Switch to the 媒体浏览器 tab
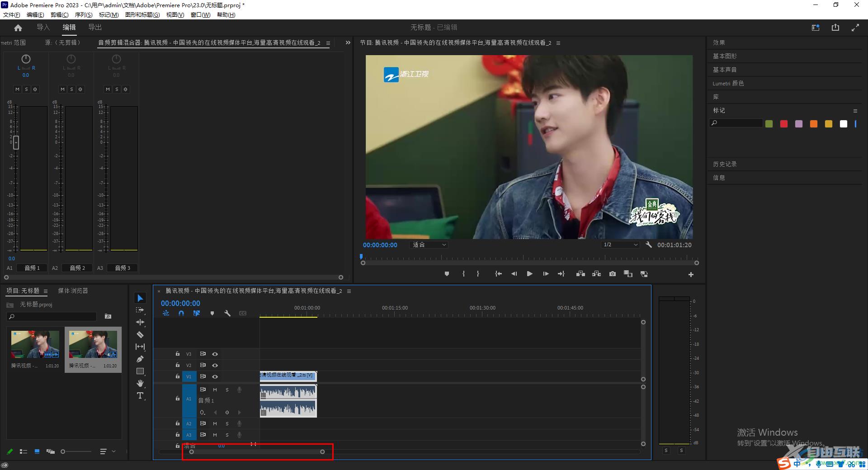The image size is (868, 470). 73,291
